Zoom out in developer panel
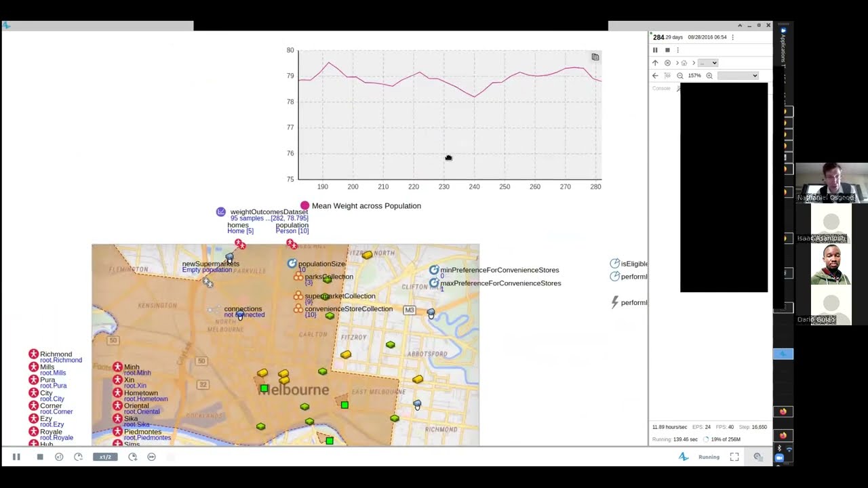The image size is (868, 488). [x=680, y=76]
